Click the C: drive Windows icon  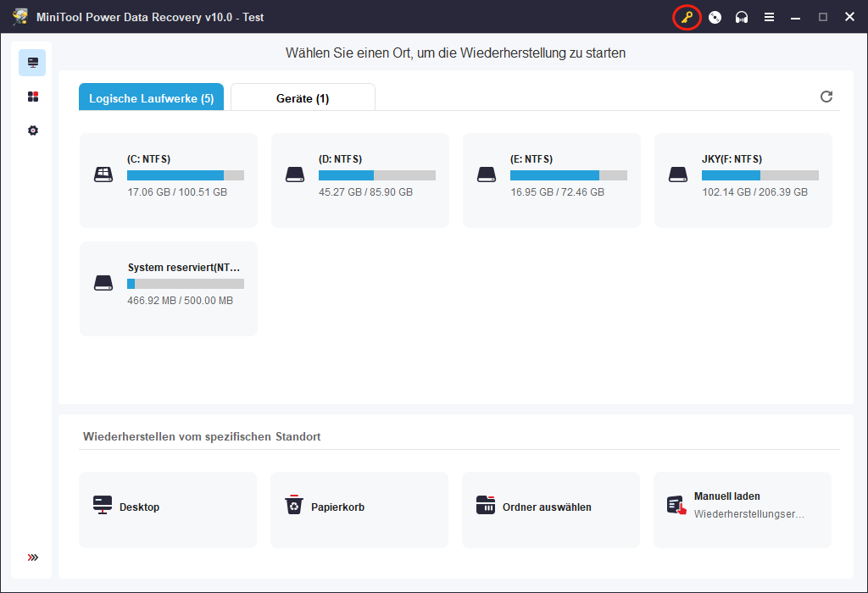coord(103,175)
